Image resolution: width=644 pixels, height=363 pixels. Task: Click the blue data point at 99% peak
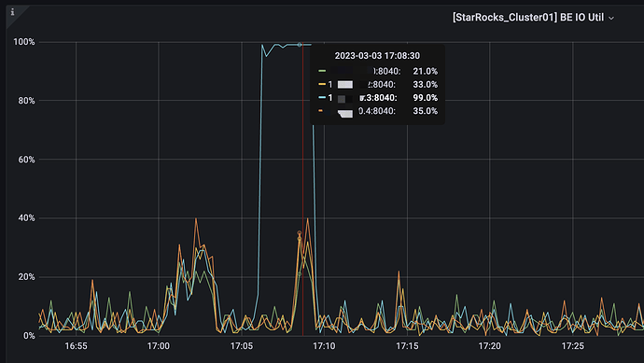300,45
